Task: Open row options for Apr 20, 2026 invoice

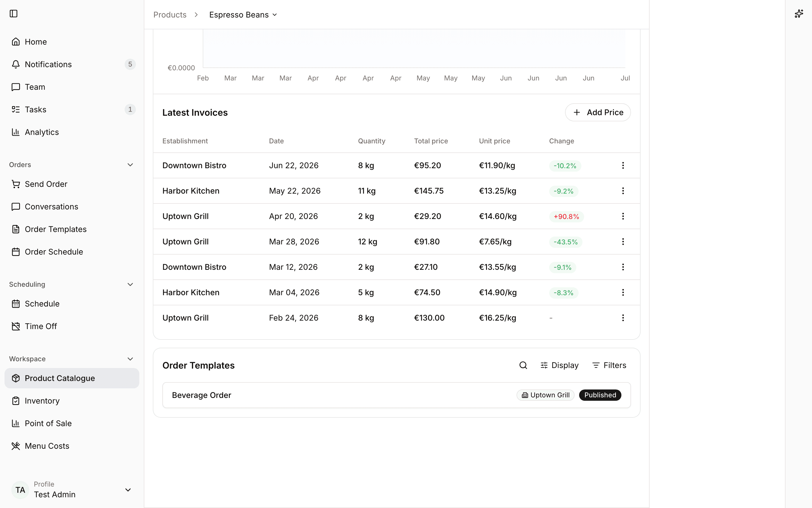Action: (x=623, y=216)
